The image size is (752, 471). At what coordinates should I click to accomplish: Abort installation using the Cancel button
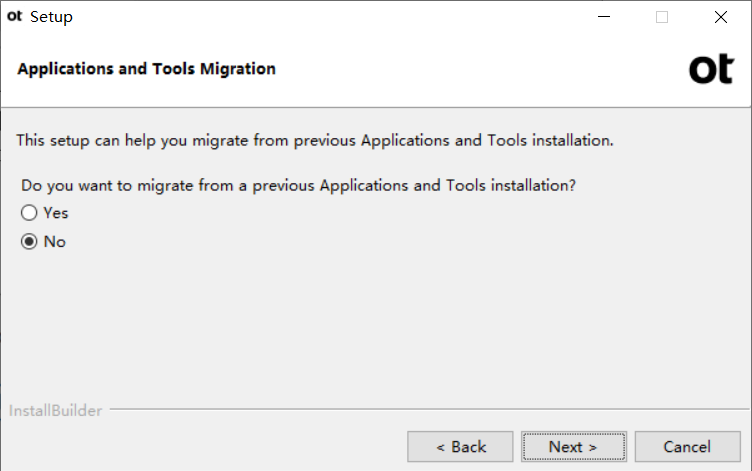[x=688, y=447]
